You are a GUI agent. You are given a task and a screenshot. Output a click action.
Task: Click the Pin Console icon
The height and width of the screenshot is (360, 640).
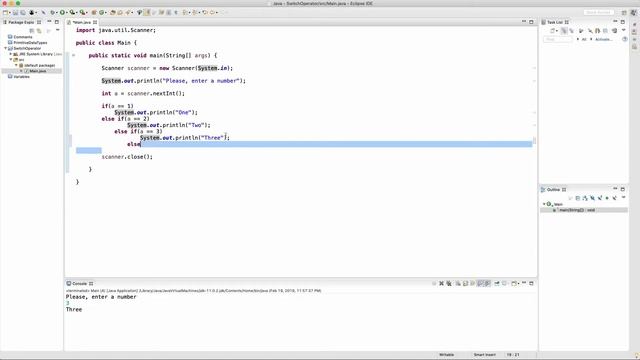tap(497, 283)
